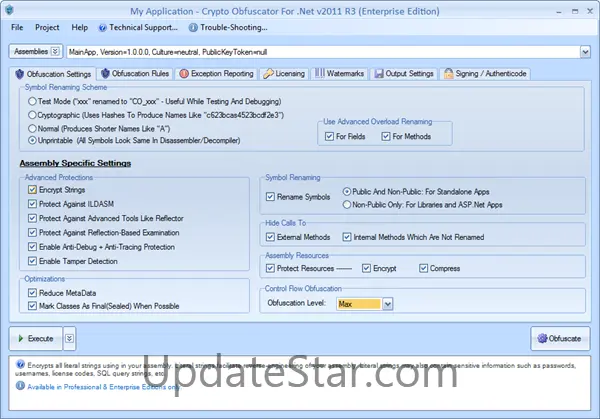Click the Obfuscation Rules tab shield icon
600x419 pixels.
pyautogui.click(x=105, y=73)
